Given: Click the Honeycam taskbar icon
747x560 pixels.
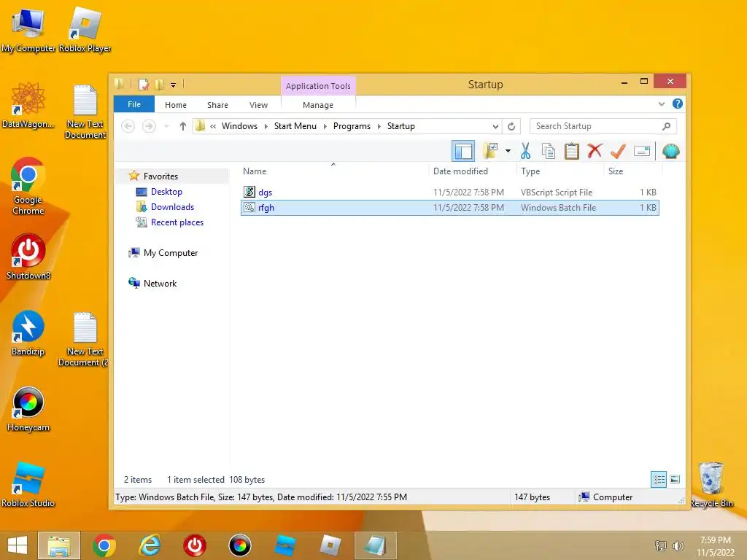Looking at the screenshot, I should point(239,545).
